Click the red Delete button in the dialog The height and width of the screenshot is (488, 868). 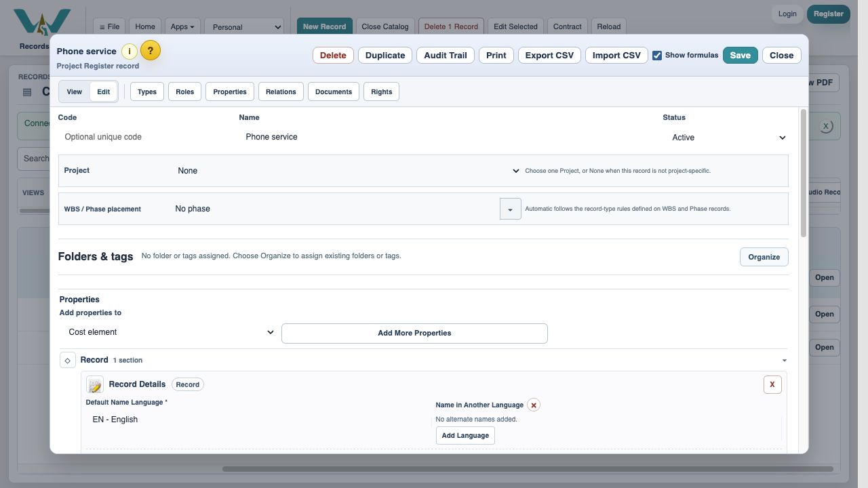pos(333,56)
